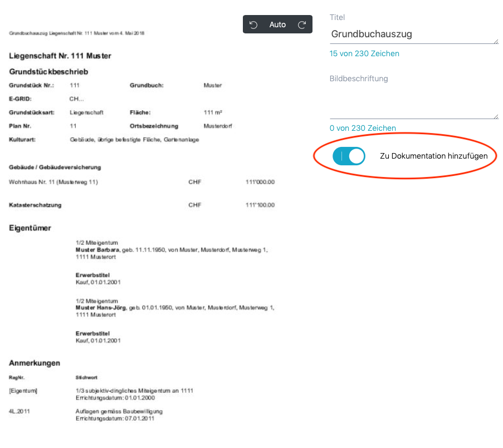This screenshot has width=503, height=448.
Task: Click the Zu Dokumentation hinzufügen label text
Action: tap(433, 156)
